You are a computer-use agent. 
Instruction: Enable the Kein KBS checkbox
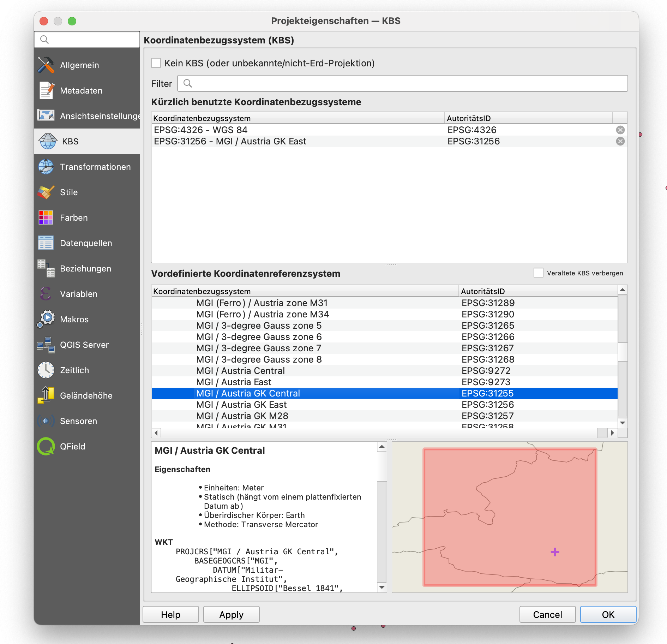click(x=156, y=63)
